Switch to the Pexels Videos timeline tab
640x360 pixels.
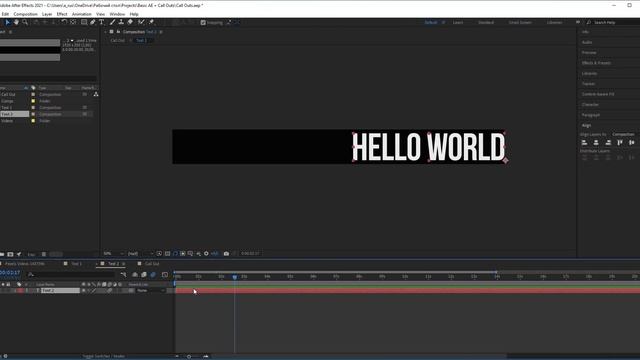coord(25,264)
